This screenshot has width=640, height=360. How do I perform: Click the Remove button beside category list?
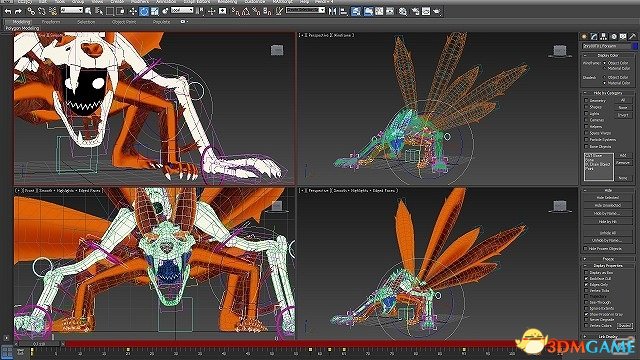pyautogui.click(x=623, y=163)
